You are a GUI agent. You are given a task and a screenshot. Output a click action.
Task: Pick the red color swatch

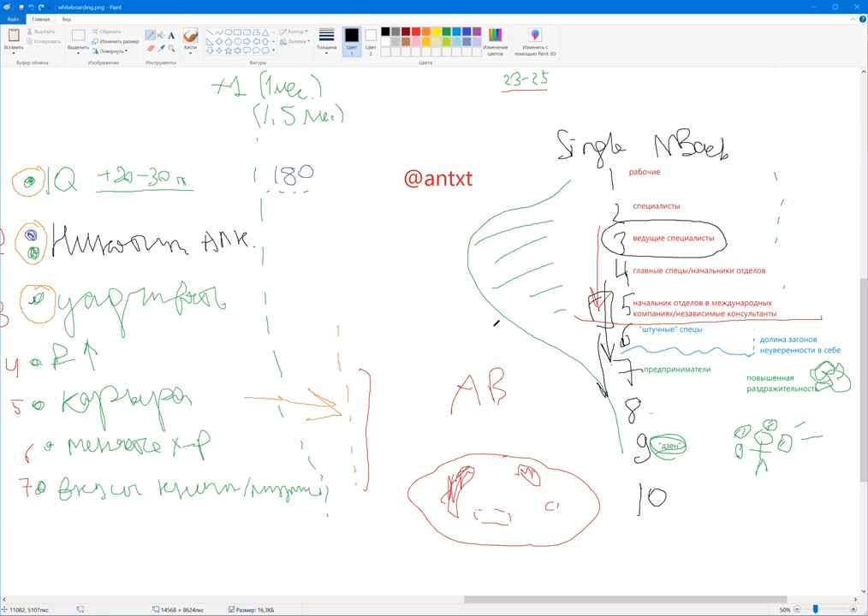416,32
